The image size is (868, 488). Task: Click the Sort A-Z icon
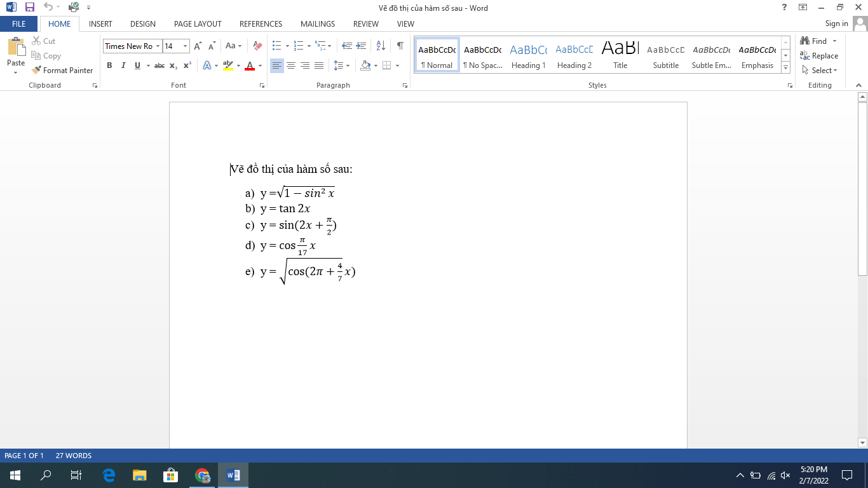coord(381,46)
